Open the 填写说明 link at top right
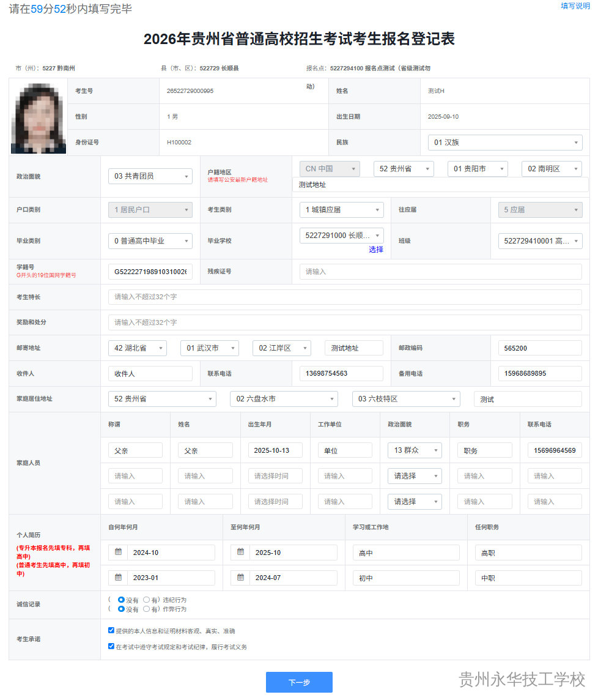 [x=575, y=6]
